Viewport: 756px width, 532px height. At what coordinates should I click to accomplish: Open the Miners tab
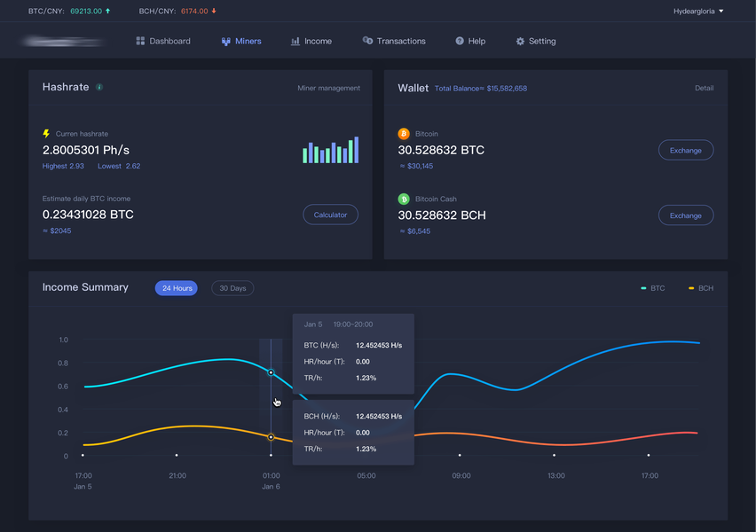click(241, 41)
